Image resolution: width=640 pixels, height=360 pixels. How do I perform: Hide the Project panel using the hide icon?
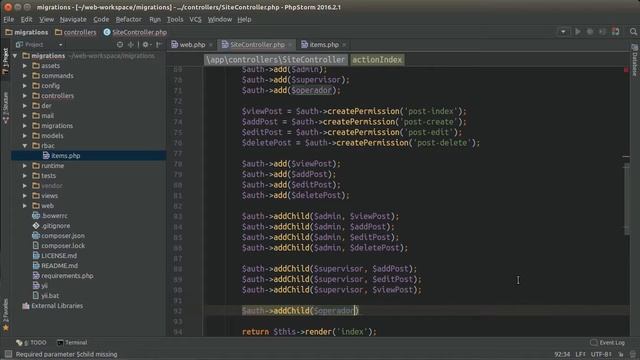tap(159, 44)
